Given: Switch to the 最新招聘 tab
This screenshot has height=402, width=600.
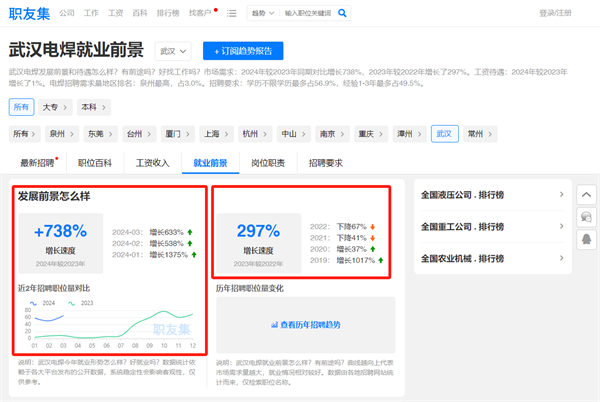Looking at the screenshot, I should coord(38,163).
